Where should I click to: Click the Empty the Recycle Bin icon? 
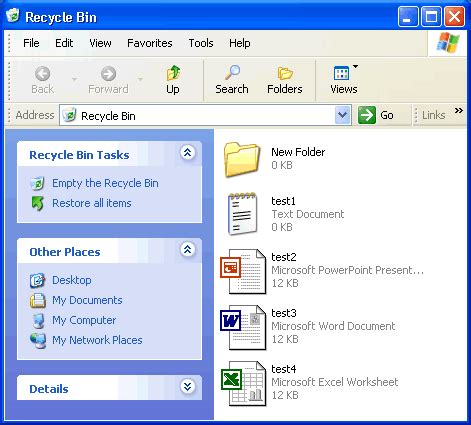(x=38, y=183)
